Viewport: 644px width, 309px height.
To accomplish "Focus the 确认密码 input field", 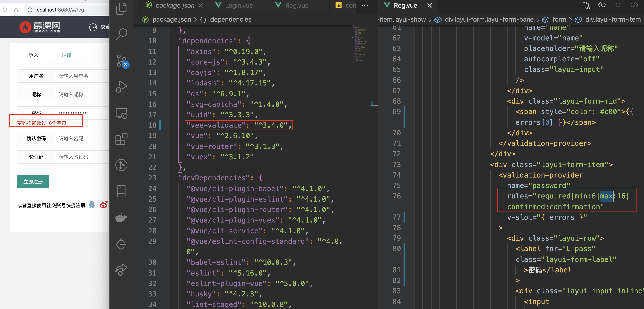I will pos(82,138).
